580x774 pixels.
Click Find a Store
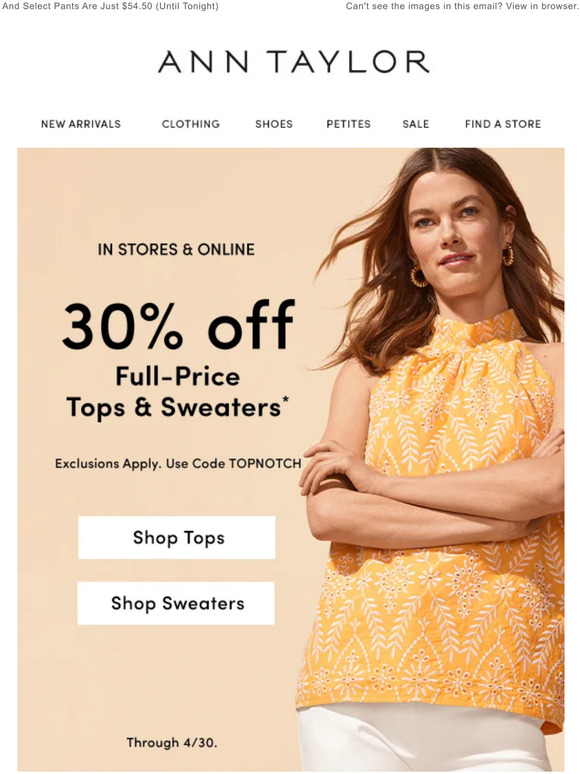coord(503,124)
